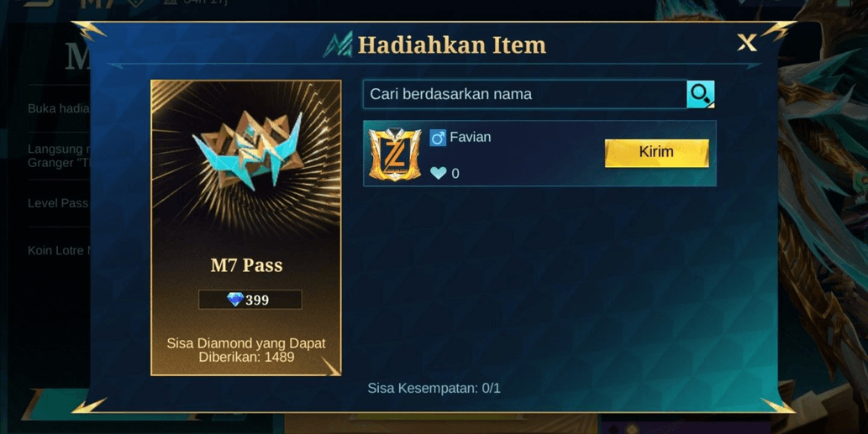Click the M logo beside Hadiahkan Item
This screenshot has width=868, height=434.
(x=339, y=44)
